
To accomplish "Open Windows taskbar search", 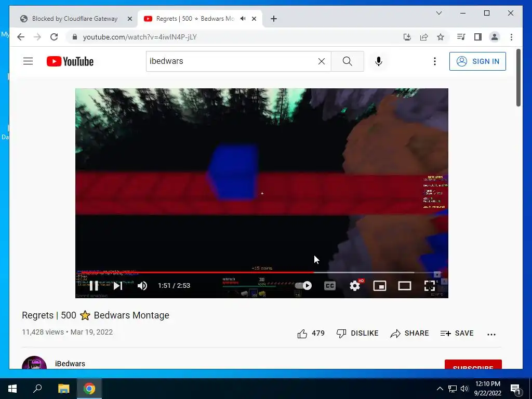I will coord(37,389).
